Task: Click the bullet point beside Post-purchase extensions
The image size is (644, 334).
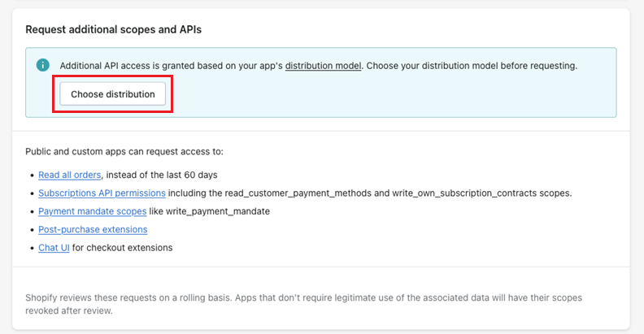Action: [x=30, y=230]
